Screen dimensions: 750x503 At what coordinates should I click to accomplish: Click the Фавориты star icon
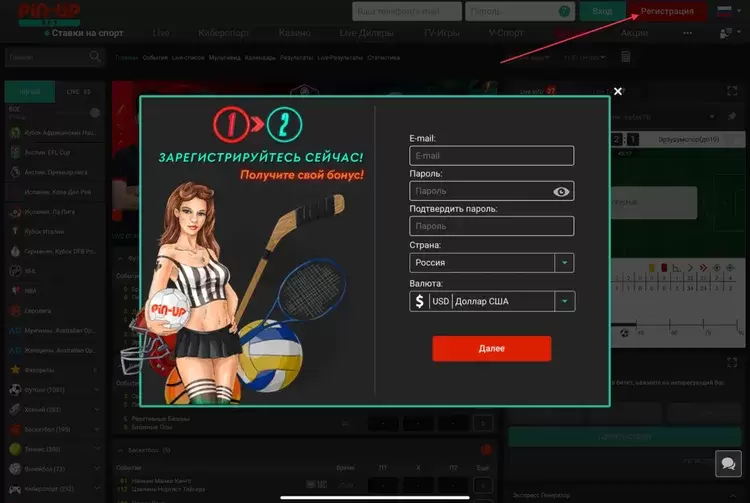click(x=15, y=370)
